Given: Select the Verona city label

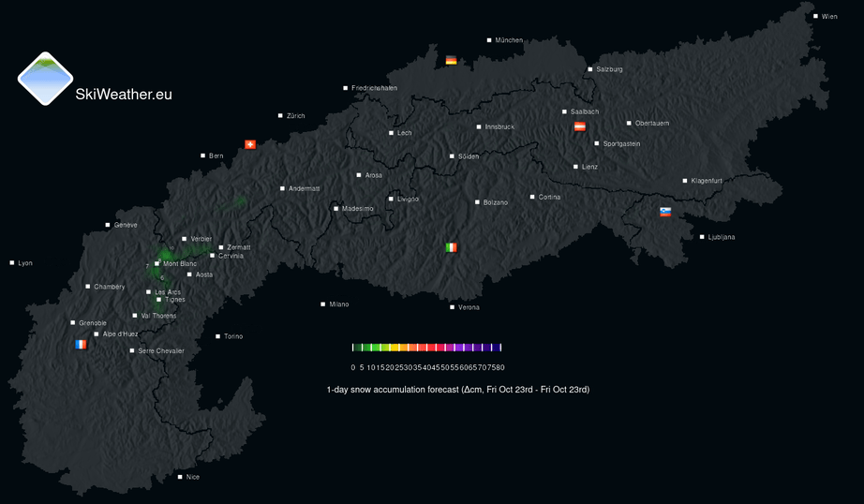Looking at the screenshot, I should [x=469, y=307].
